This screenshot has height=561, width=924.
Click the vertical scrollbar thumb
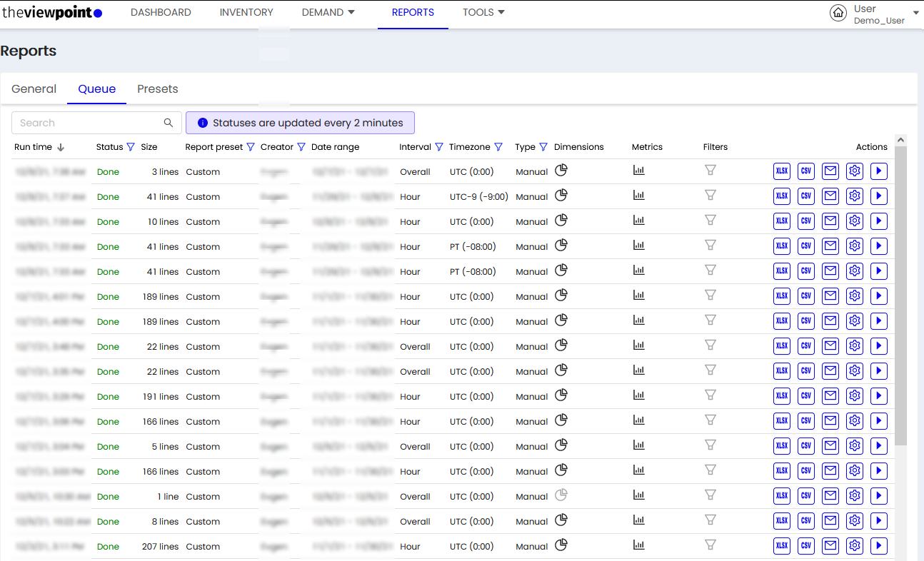click(x=900, y=295)
